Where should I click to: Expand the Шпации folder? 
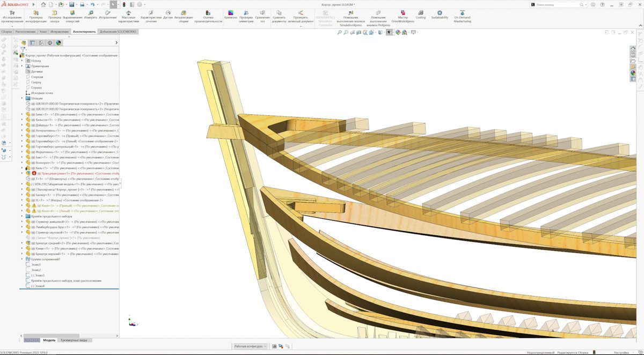click(x=22, y=98)
